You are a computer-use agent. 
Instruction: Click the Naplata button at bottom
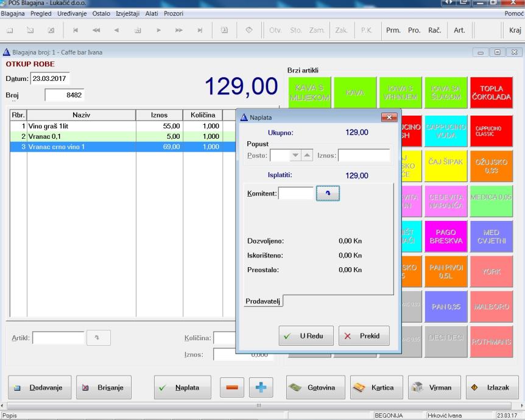[x=183, y=387]
